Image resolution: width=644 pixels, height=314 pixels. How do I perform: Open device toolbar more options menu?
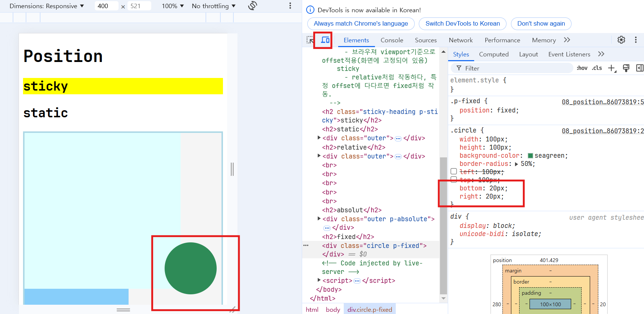[290, 6]
